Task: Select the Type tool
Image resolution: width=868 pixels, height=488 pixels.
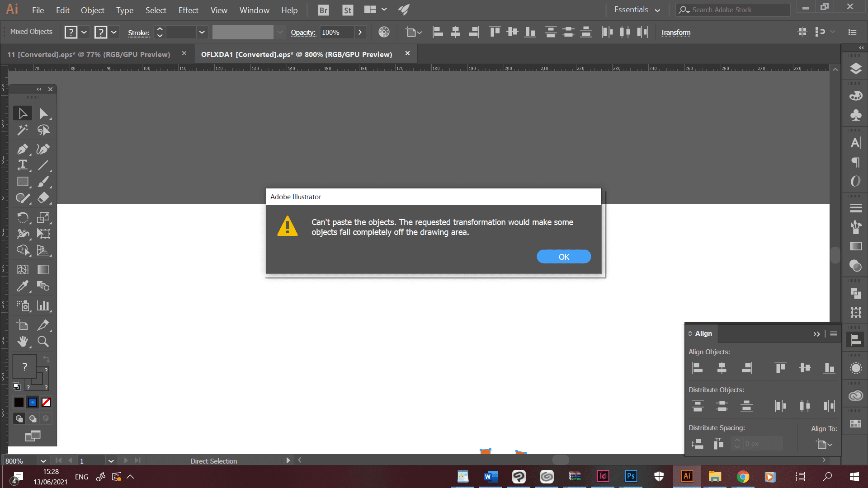Action: coord(22,165)
